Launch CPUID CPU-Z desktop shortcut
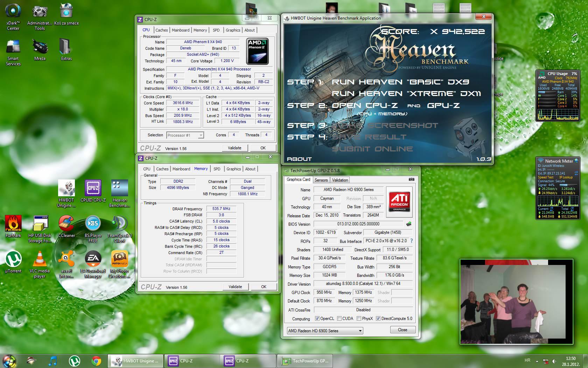 (x=93, y=191)
